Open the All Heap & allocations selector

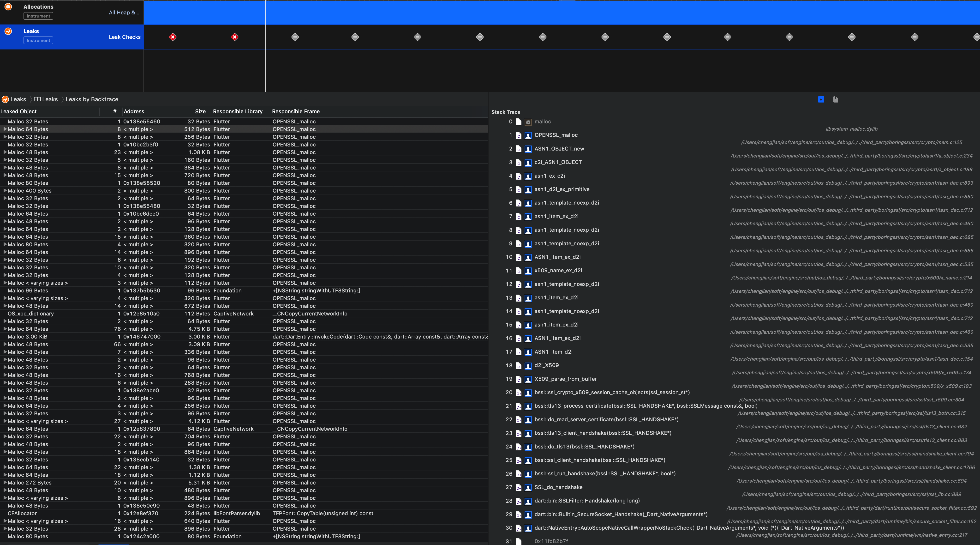click(x=124, y=12)
